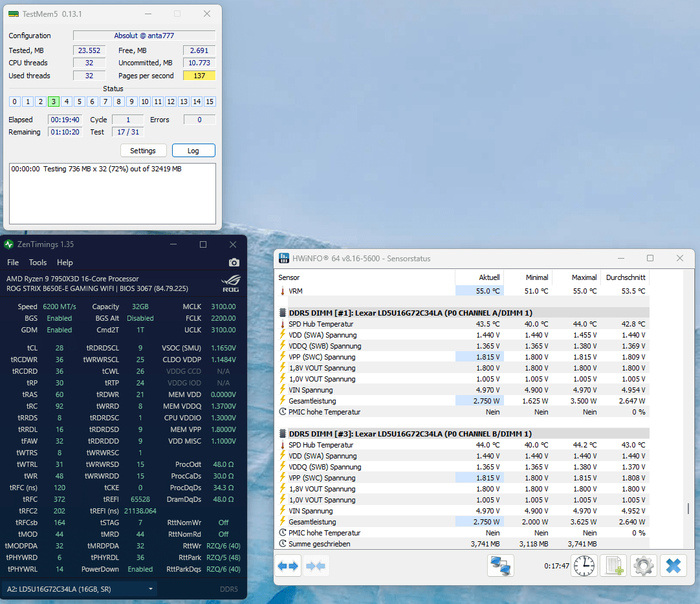Select the DDR5 DIMM [#1] Lexar header row

463,313
